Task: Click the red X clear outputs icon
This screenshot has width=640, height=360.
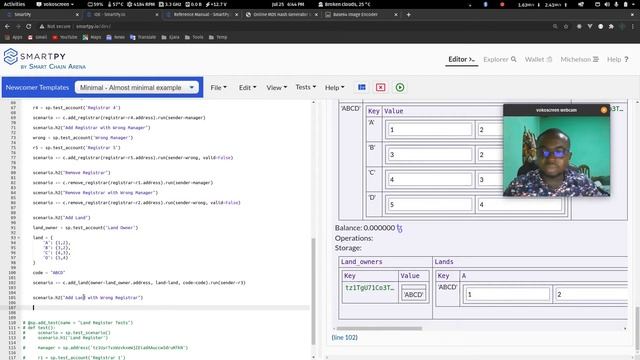Action: coord(380,87)
